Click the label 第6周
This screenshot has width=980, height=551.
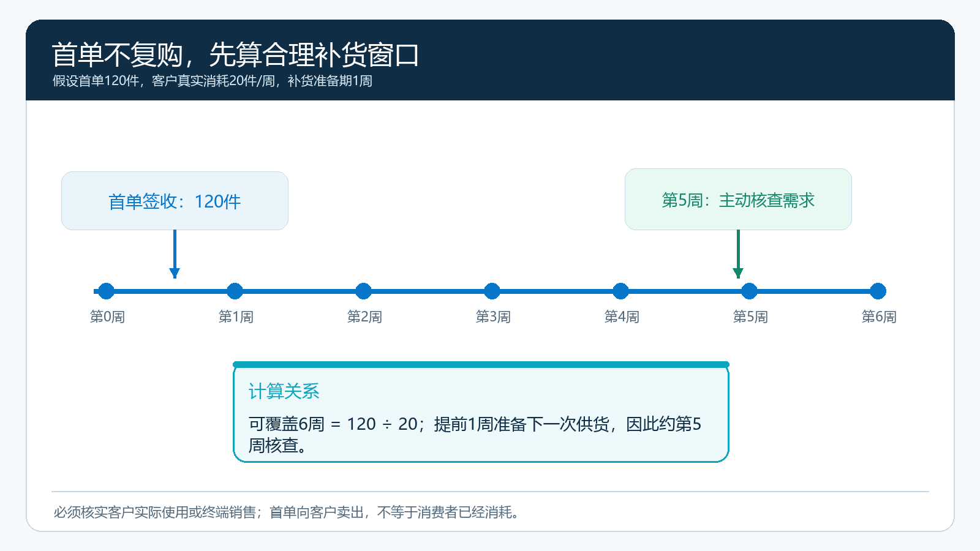[879, 317]
